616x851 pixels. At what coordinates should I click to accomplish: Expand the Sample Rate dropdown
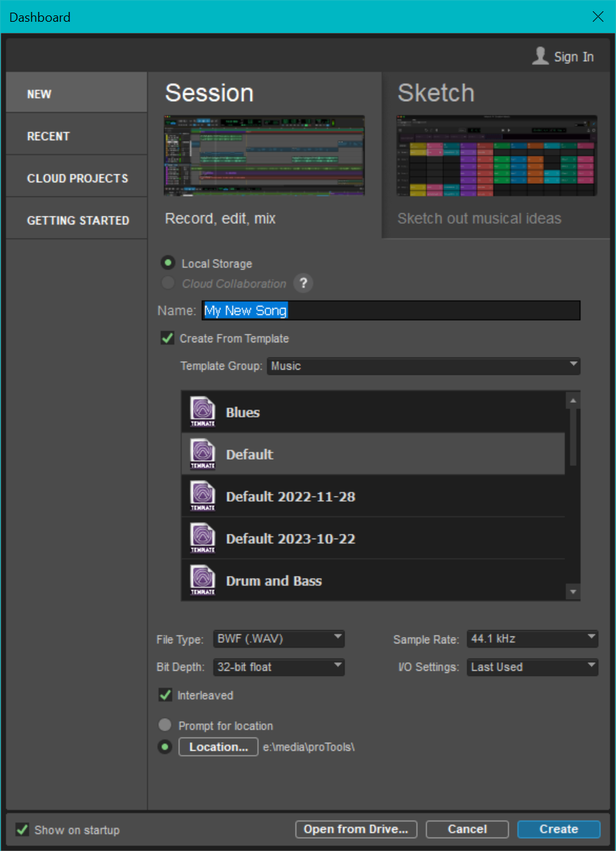[532, 639]
